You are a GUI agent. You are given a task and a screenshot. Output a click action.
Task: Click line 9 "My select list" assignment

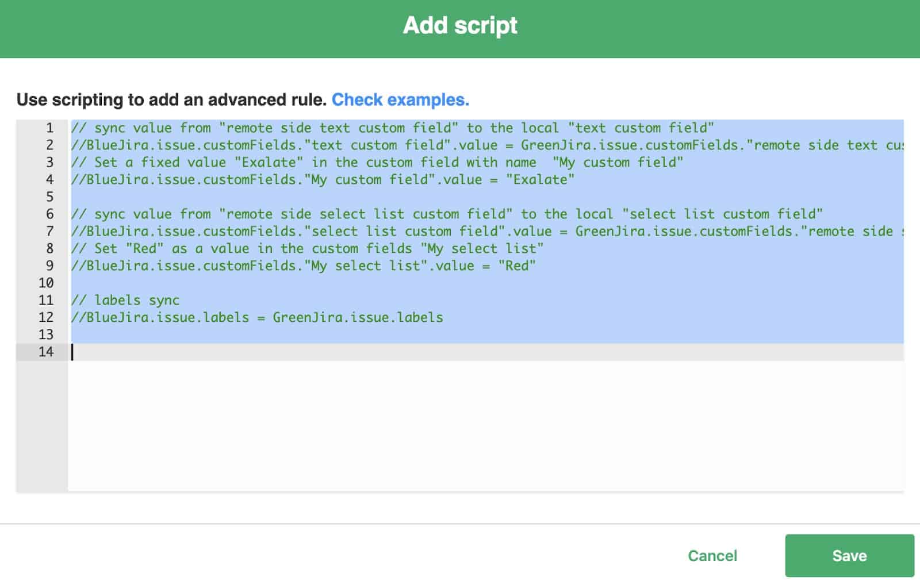coord(303,266)
